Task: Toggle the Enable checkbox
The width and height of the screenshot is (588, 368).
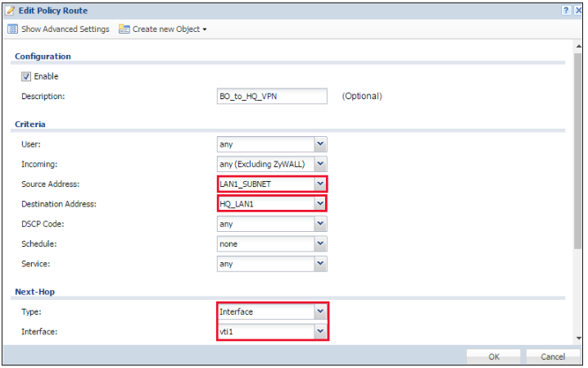Action: [x=26, y=76]
